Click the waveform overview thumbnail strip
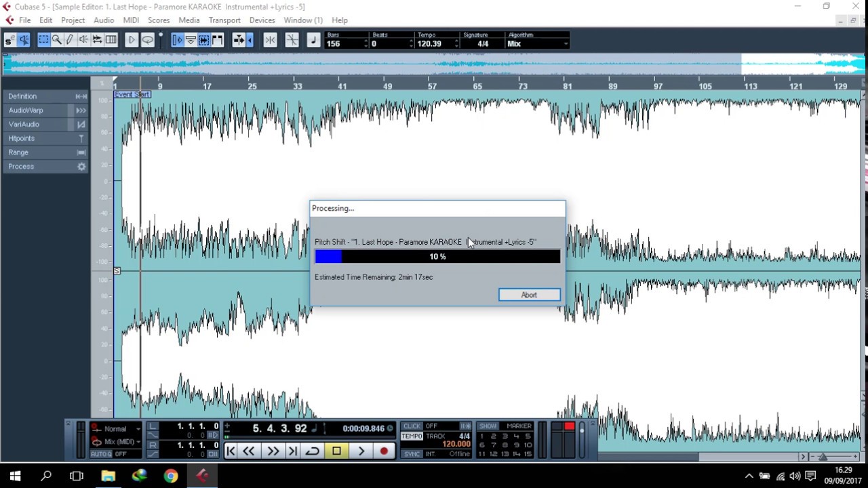The width and height of the screenshot is (868, 488). tap(434, 64)
